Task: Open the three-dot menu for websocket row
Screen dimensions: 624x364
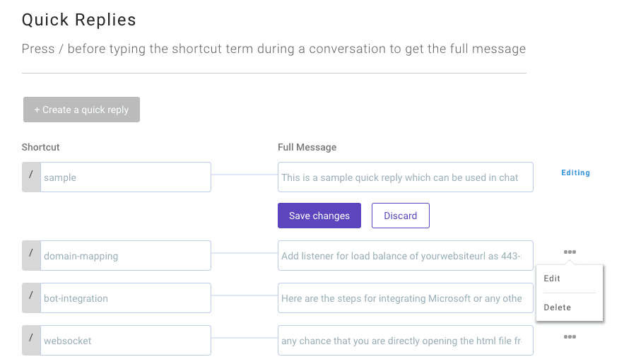Action: click(x=570, y=337)
